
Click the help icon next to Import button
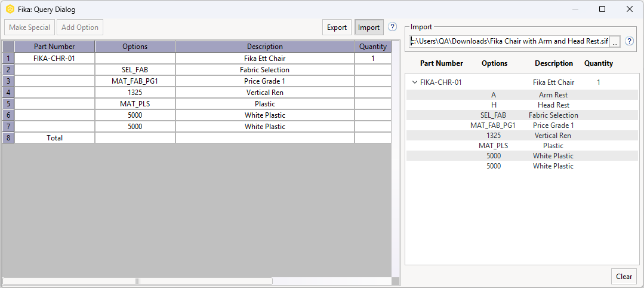(x=393, y=27)
